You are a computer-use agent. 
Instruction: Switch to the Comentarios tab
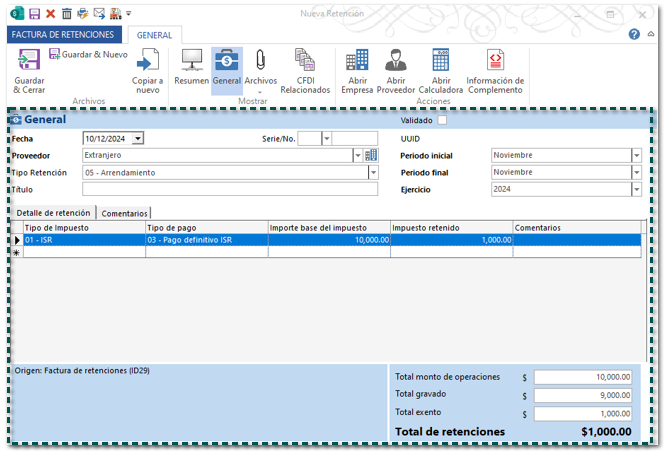(125, 213)
